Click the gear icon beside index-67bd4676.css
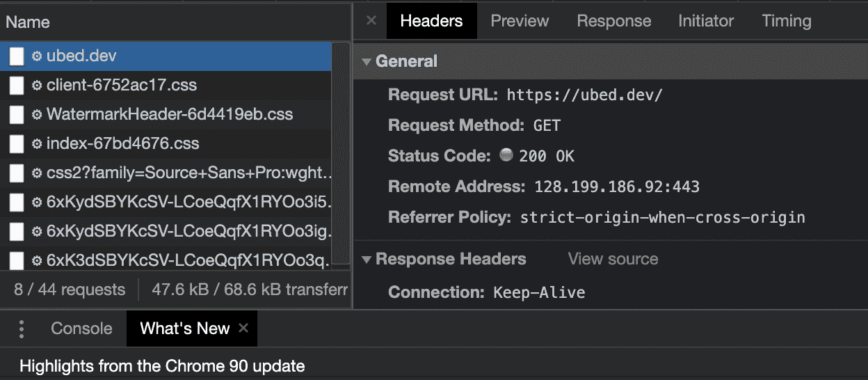The width and height of the screenshot is (868, 380). pos(37,144)
